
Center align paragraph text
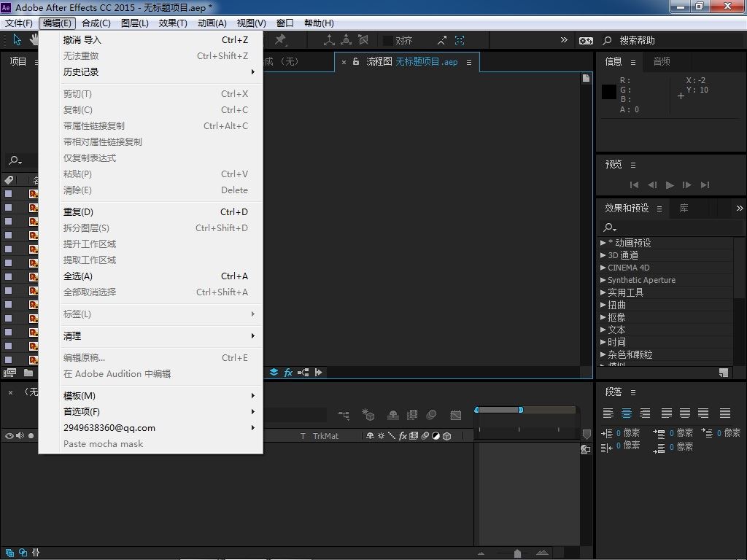point(627,413)
